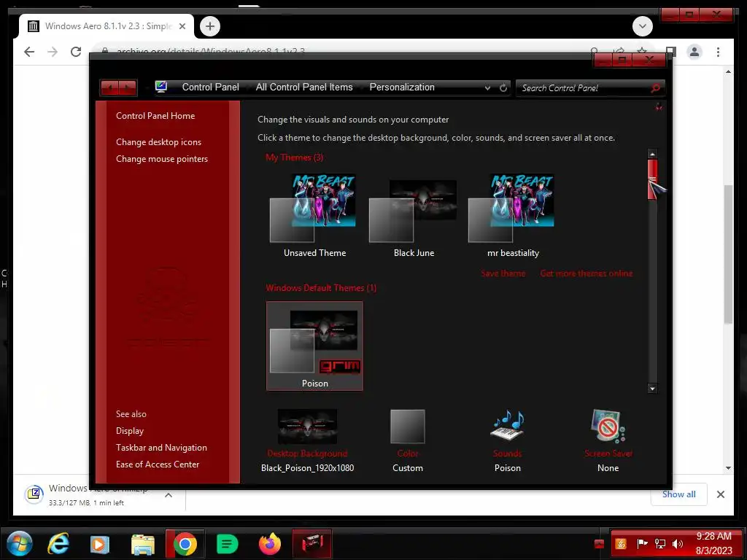This screenshot has height=560, width=747.
Task: Switch to Windows Aero 8.1.1v 2.3 tab
Action: (x=107, y=26)
